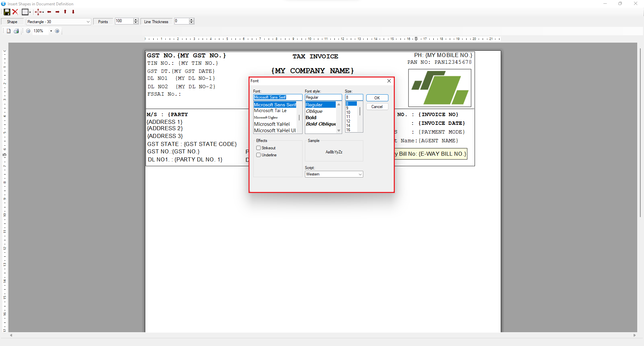The image size is (644, 346).
Task: Enable the Strikeout checkbox
Action: 259,148
